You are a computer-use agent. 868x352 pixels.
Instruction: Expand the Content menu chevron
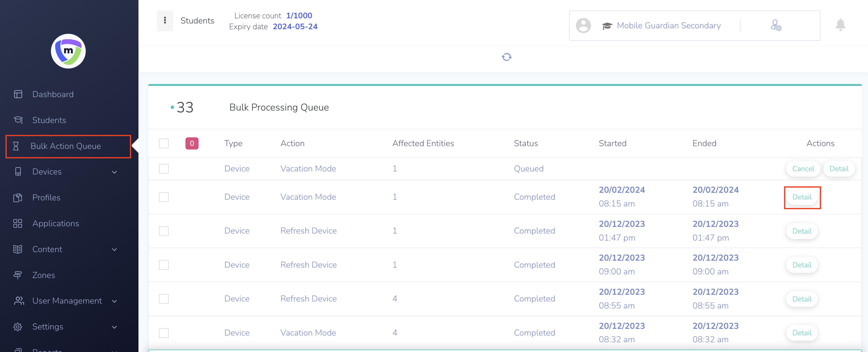click(x=115, y=249)
